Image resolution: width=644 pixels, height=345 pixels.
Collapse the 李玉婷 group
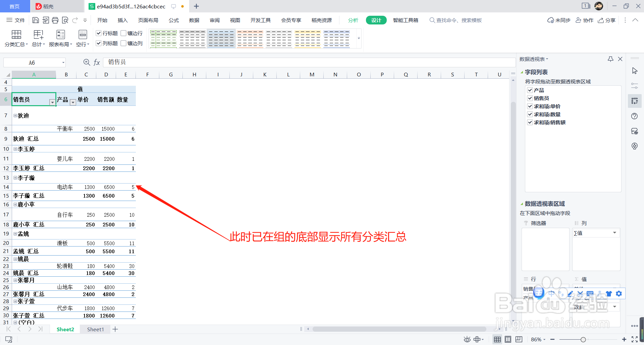point(15,149)
